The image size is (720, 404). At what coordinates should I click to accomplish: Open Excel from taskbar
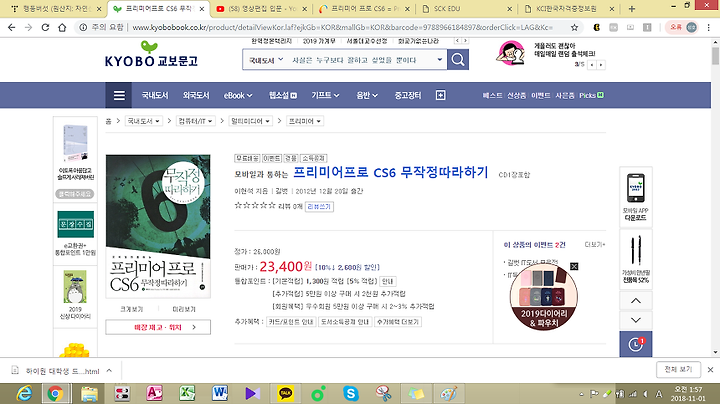[x=187, y=393]
